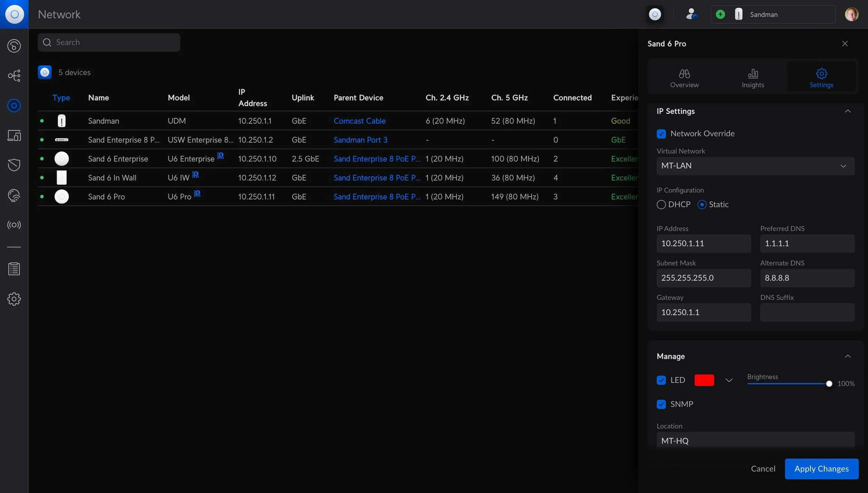Click the Sandman UDM device icon
Image resolution: width=868 pixels, height=493 pixels.
pyautogui.click(x=61, y=121)
